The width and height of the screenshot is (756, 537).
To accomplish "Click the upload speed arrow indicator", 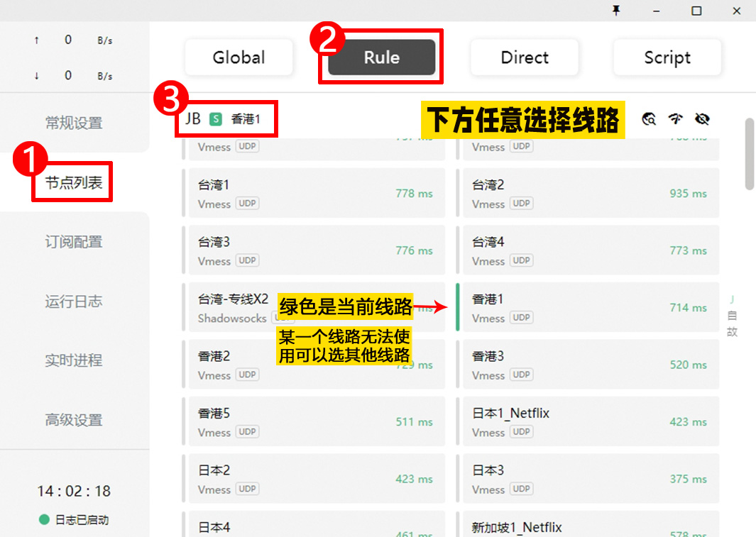I will tap(36, 40).
